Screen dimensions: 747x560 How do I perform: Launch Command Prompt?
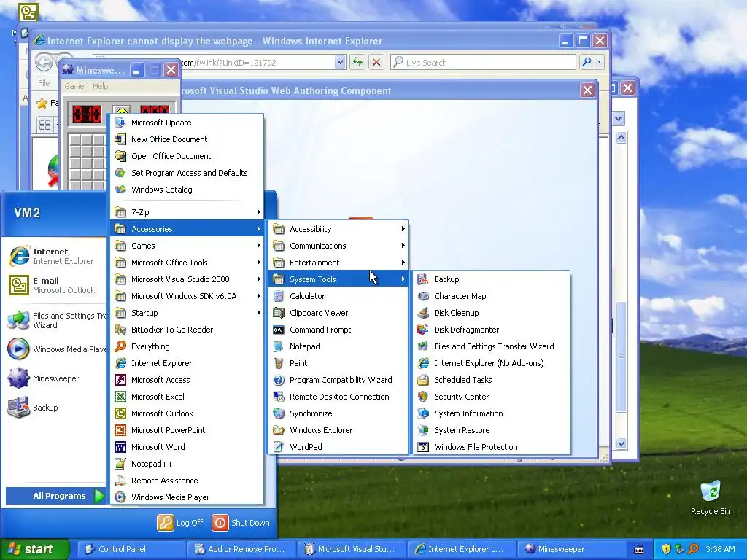[338, 330]
